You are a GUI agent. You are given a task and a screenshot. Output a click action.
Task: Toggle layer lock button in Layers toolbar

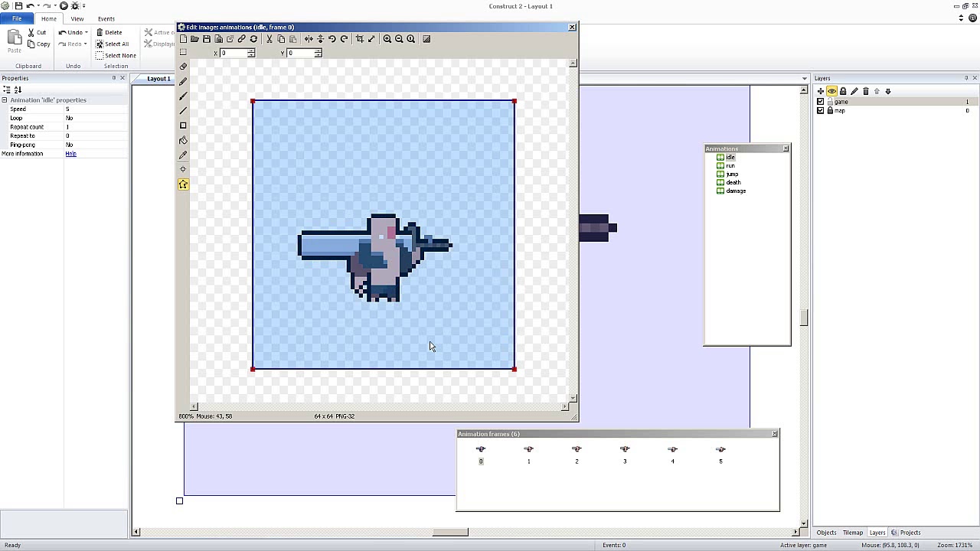[843, 91]
